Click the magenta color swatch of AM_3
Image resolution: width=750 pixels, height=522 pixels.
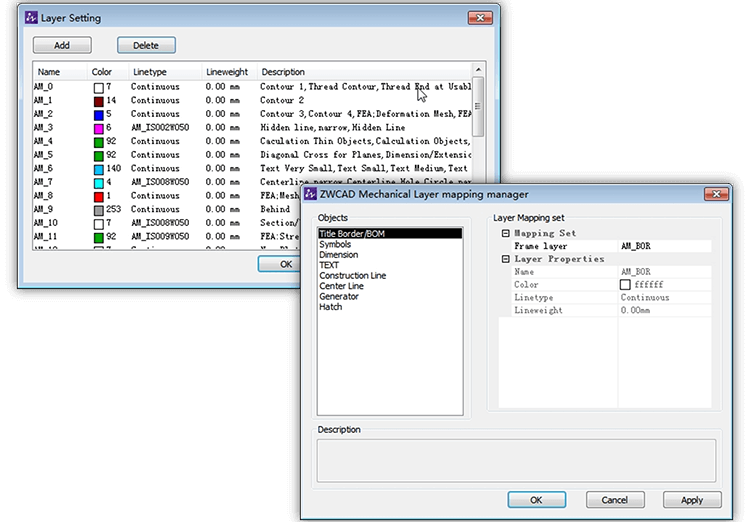(97, 128)
